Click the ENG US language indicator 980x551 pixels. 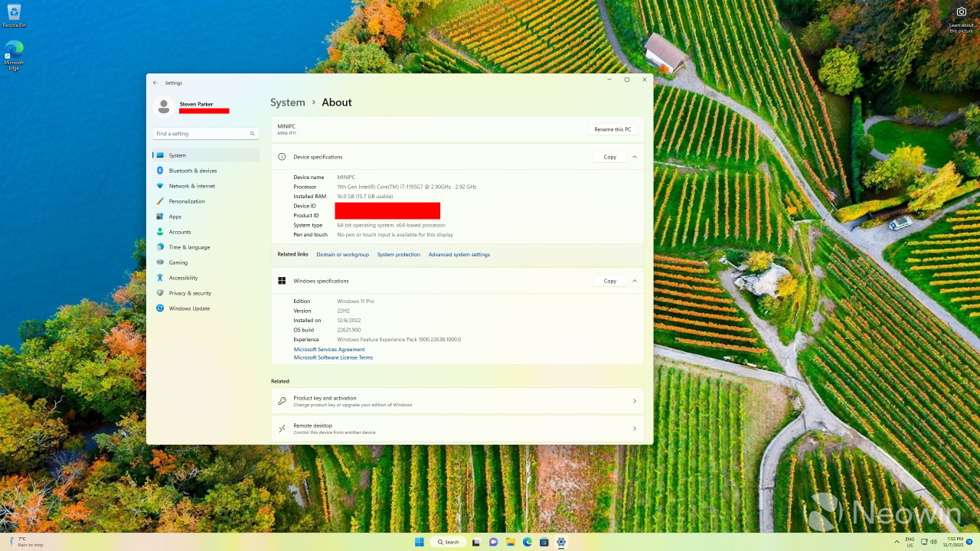(x=910, y=542)
